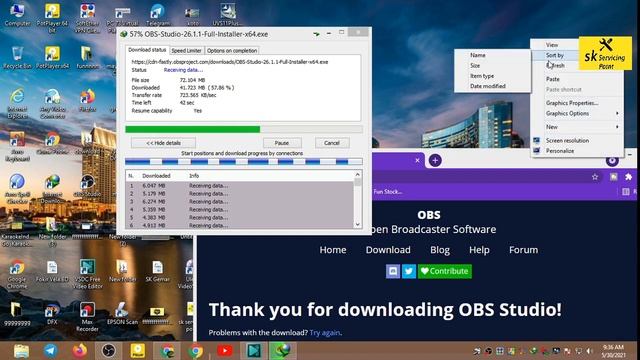Launch the Telegram desktop shortcut
The width and height of the screenshot is (640, 360).
pyautogui.click(x=158, y=15)
